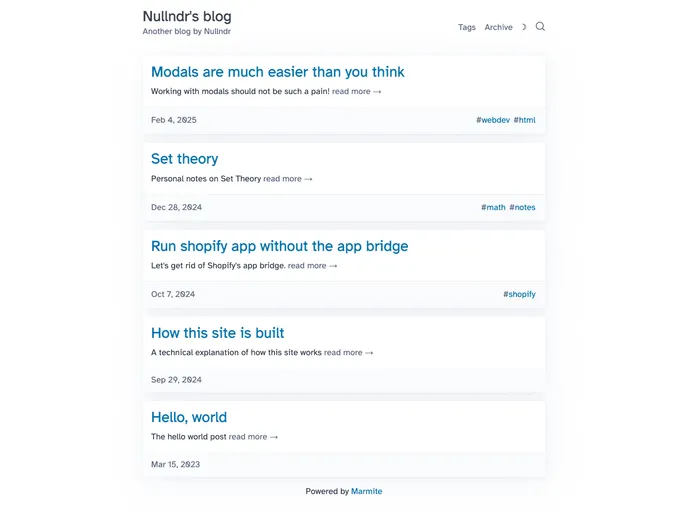Image resolution: width=688 pixels, height=512 pixels.
Task: Click 'read more' after the hello world post
Action: coord(253,437)
